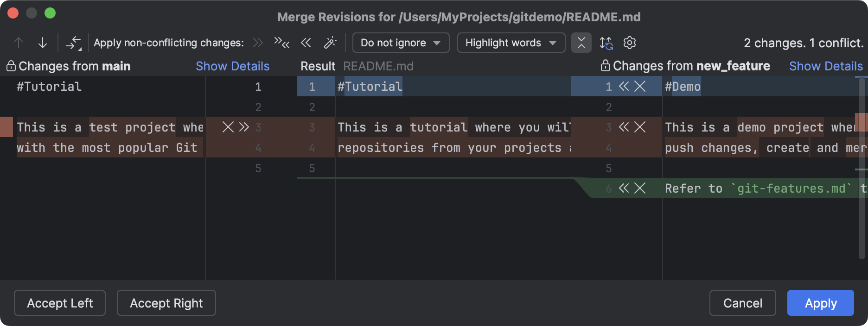Viewport: 868px width, 326px height.
Task: Resolve simple conflicts with magic wand
Action: click(330, 43)
